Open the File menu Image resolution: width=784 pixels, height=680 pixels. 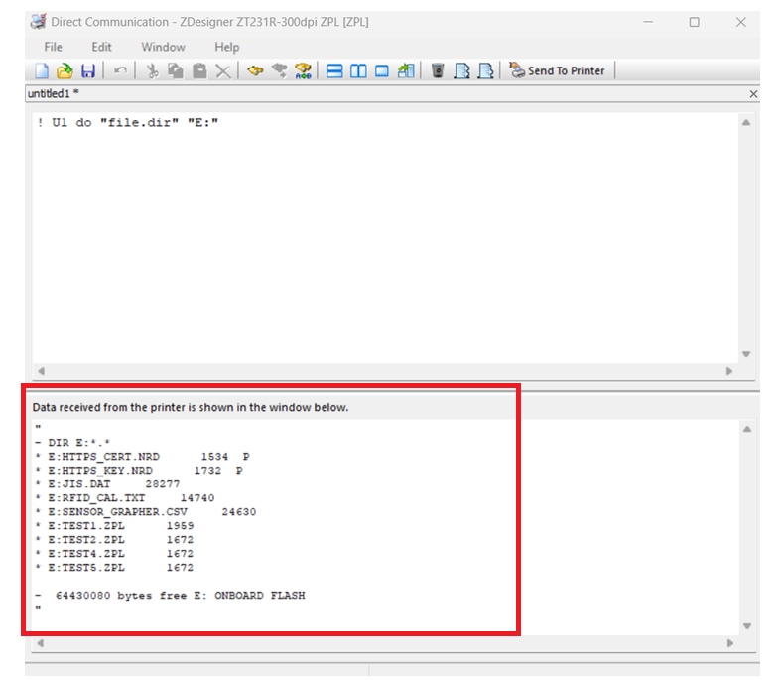pos(54,47)
